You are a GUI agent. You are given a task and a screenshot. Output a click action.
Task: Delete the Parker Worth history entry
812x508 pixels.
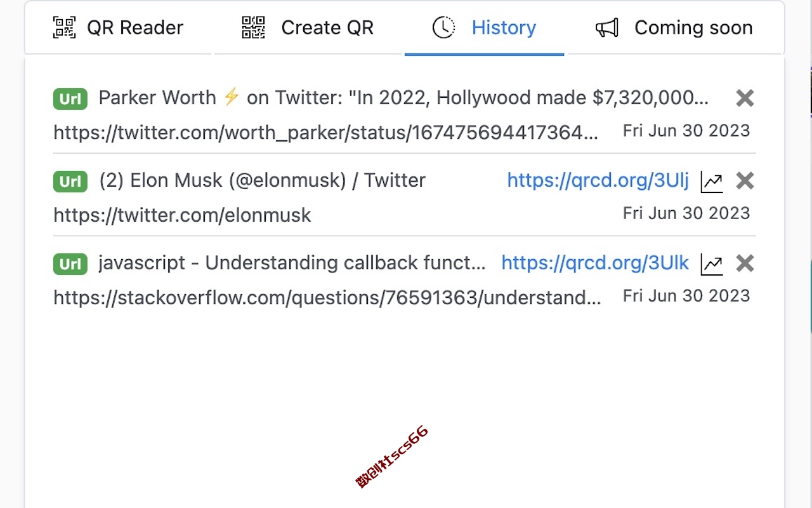pos(745,98)
